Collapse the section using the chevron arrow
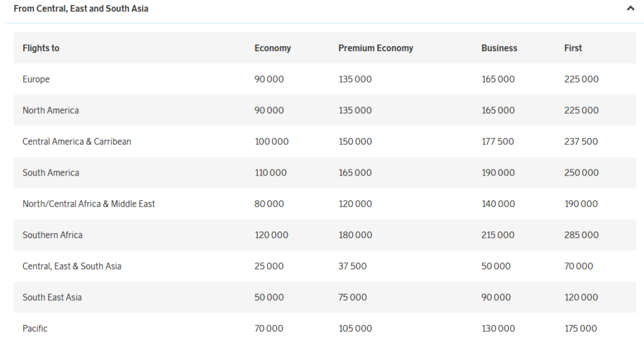 (630, 9)
